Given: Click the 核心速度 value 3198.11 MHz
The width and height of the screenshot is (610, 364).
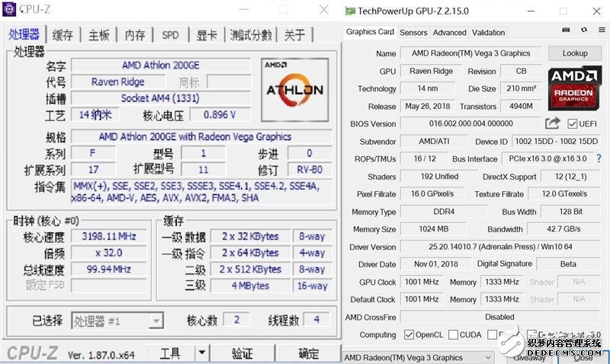Looking at the screenshot, I should pos(109,236).
